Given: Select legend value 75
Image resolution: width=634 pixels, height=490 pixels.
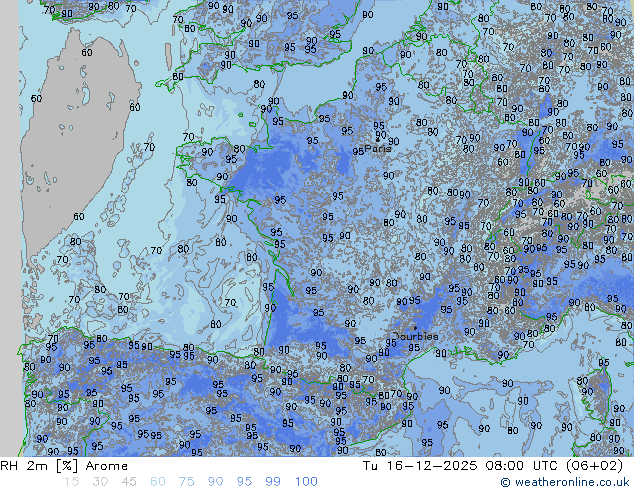Looking at the screenshot, I should coord(186,482).
